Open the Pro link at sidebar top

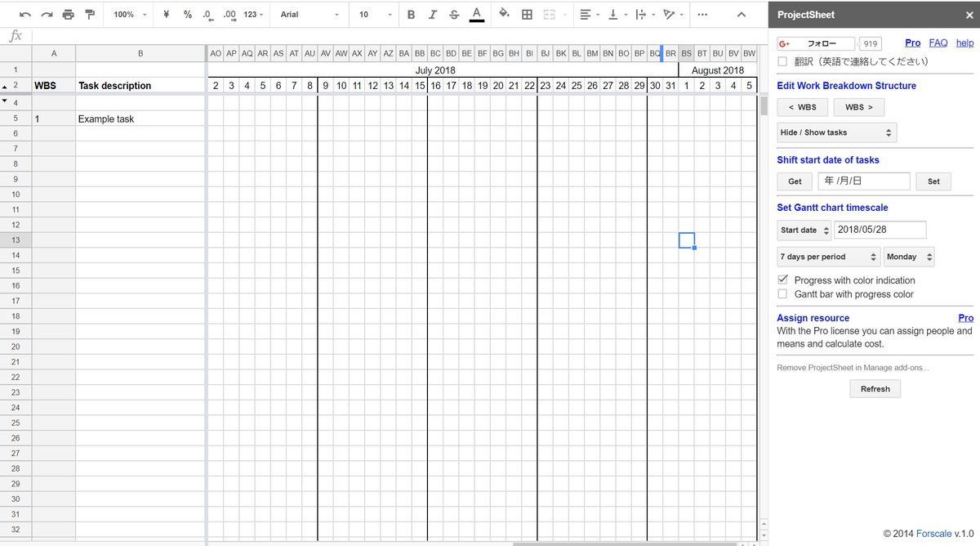pyautogui.click(x=913, y=43)
